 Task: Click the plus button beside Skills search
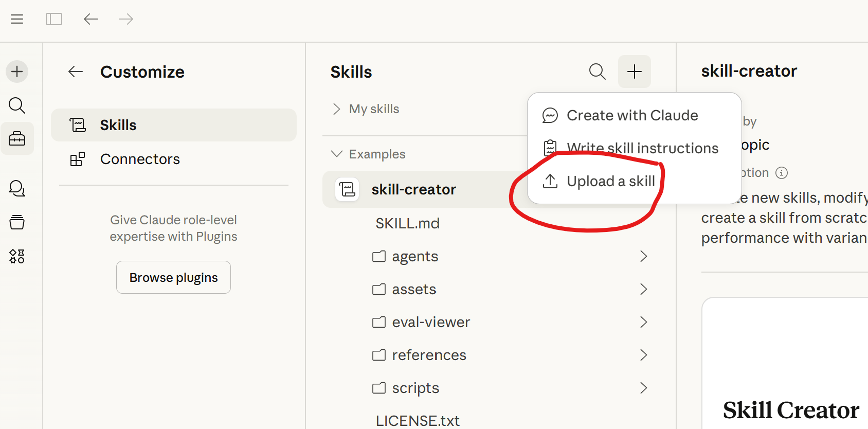[635, 71]
